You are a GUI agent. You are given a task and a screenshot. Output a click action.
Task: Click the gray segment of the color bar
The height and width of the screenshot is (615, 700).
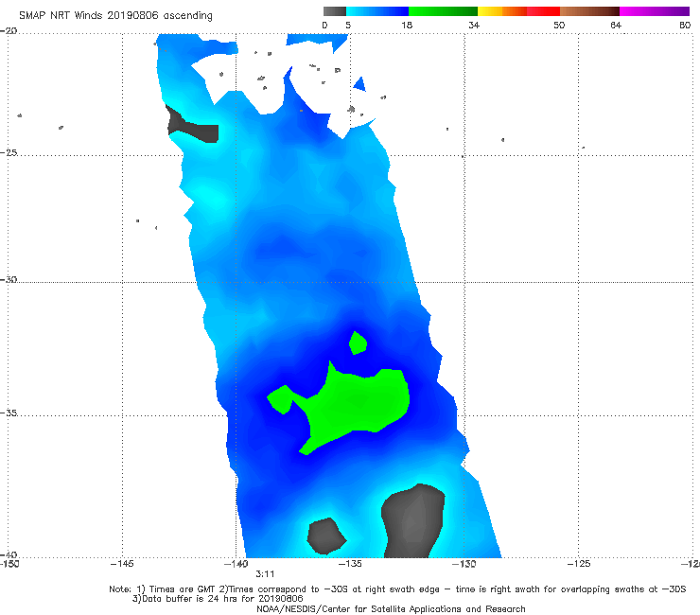click(x=335, y=11)
